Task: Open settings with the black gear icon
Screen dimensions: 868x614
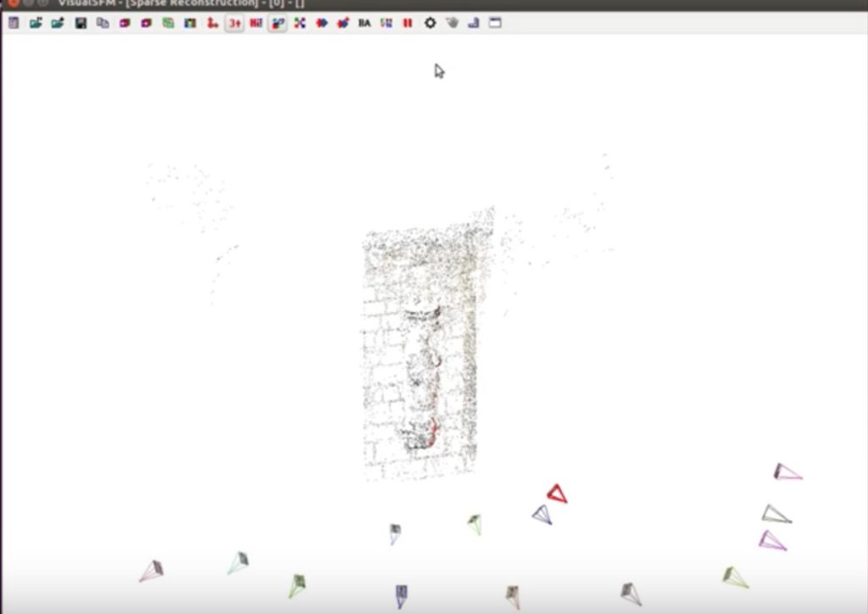Action: (430, 23)
